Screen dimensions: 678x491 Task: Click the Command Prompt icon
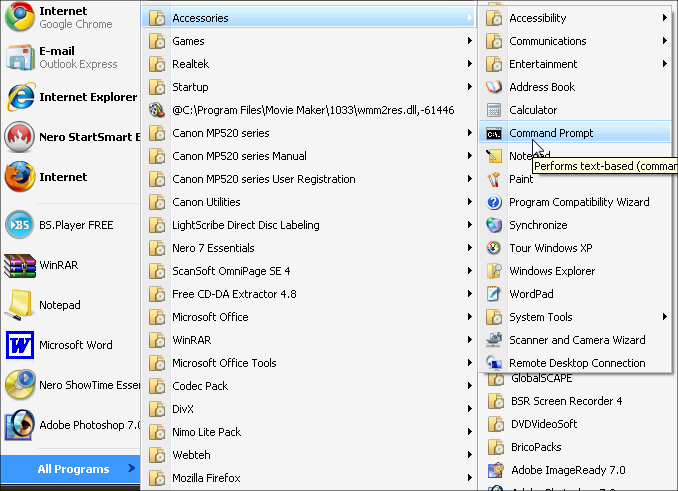[494, 133]
